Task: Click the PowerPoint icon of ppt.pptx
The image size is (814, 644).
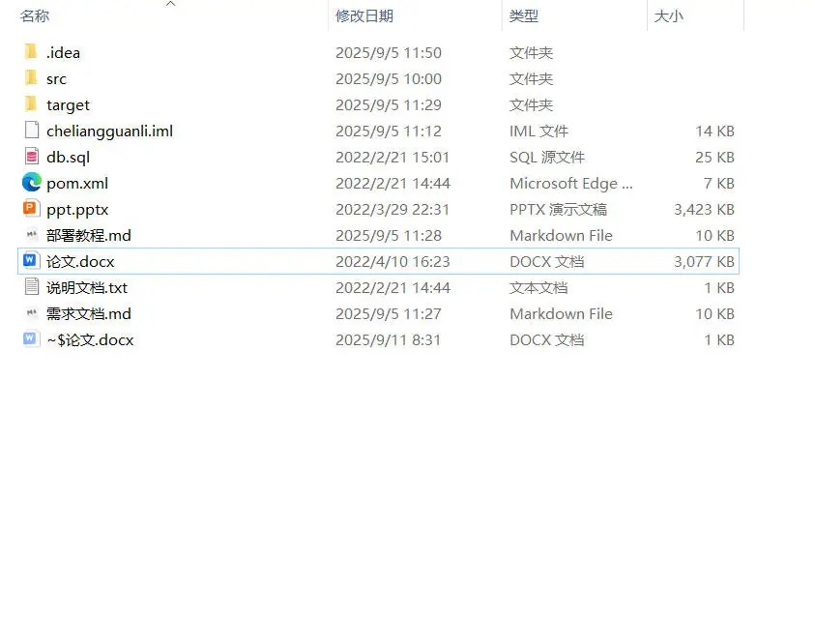Action: (31, 208)
